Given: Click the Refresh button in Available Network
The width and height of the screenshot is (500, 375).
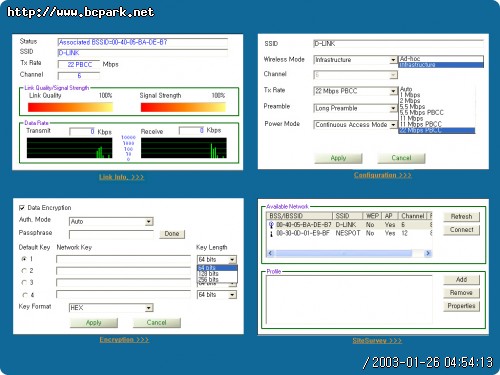Looking at the screenshot, I should [x=461, y=217].
